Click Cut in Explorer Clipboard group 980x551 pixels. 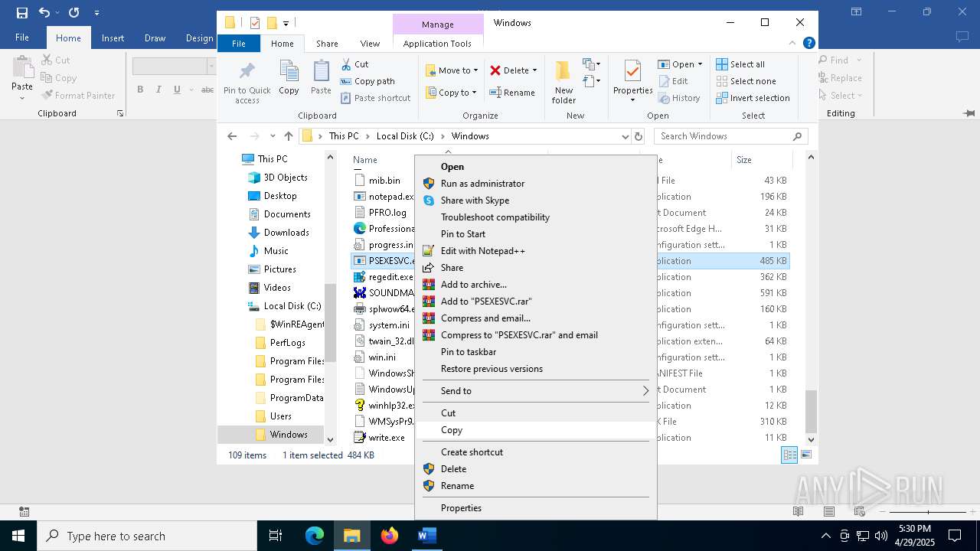[354, 64]
